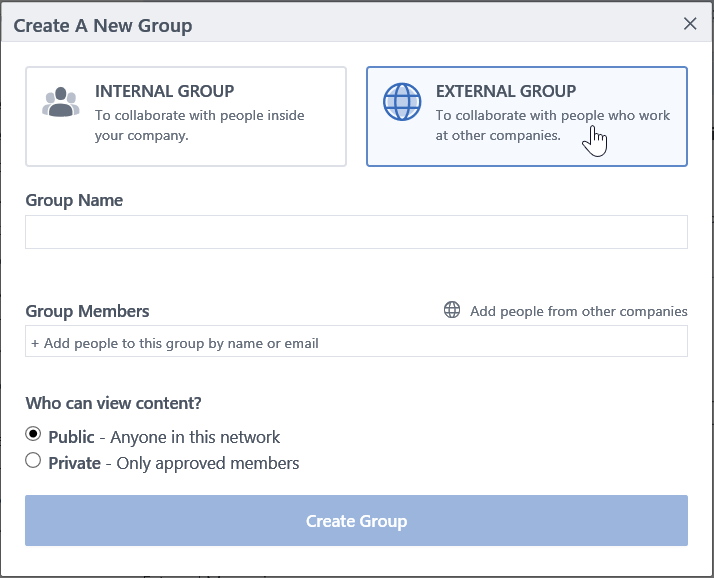Image resolution: width=714 pixels, height=578 pixels.
Task: Choose the EXTERNAL GROUP heading
Action: coord(506,91)
